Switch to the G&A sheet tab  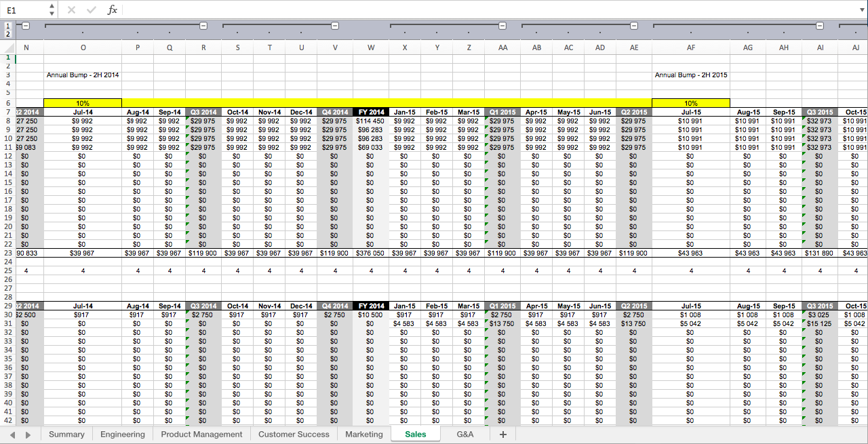(x=465, y=435)
